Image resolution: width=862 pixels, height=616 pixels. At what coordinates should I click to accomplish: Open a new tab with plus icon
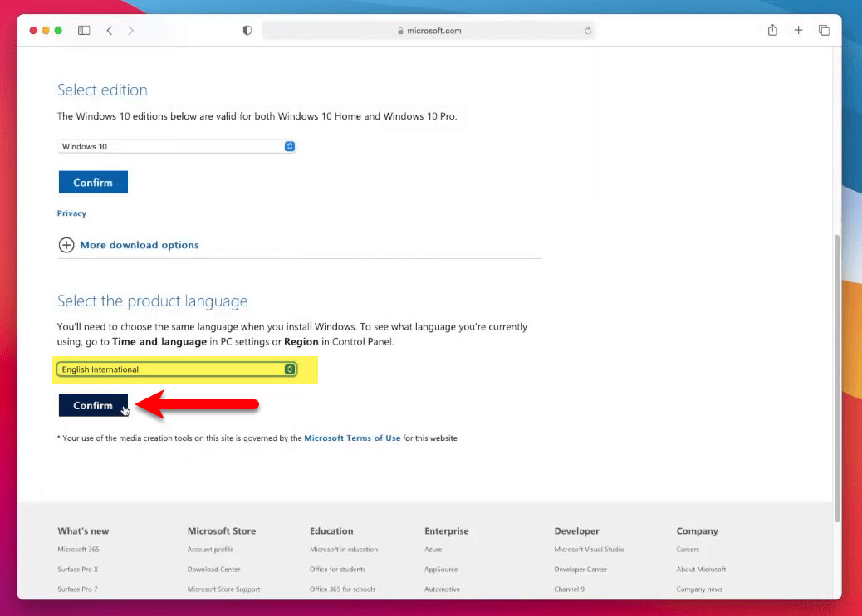tap(798, 30)
